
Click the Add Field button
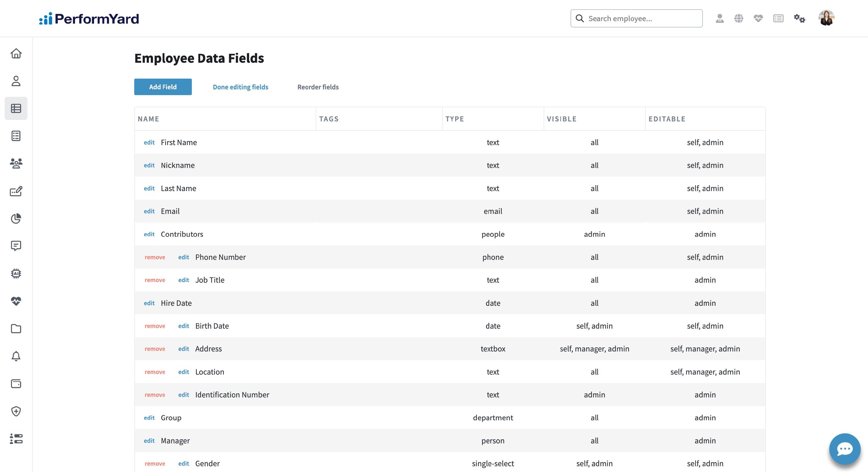pyautogui.click(x=163, y=87)
